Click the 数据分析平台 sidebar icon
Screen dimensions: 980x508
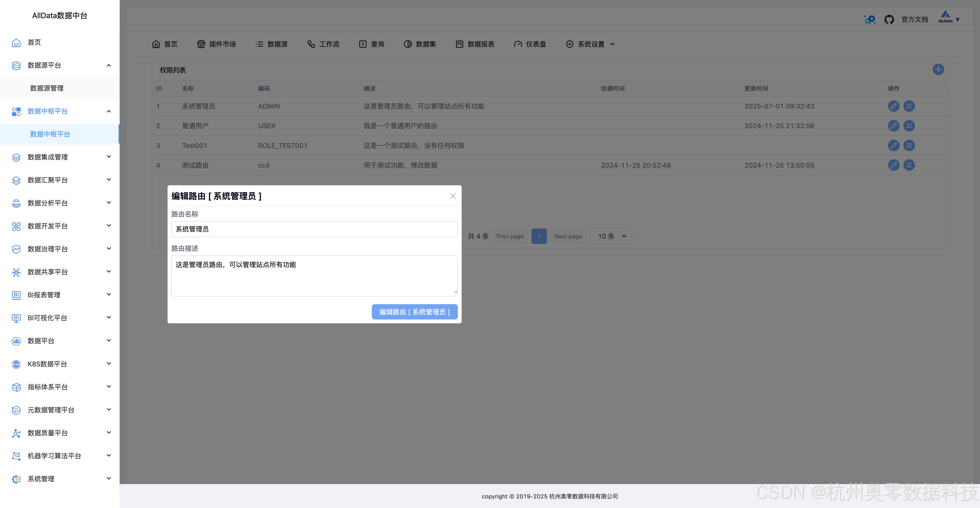click(16, 203)
